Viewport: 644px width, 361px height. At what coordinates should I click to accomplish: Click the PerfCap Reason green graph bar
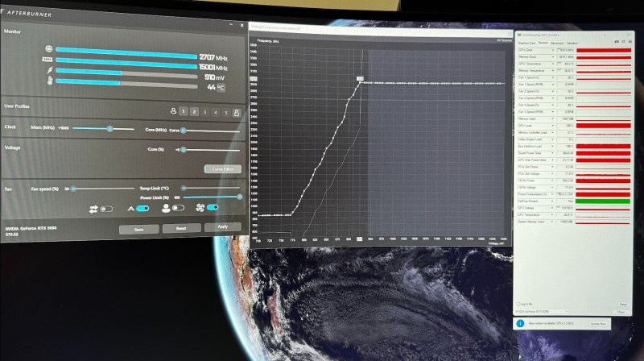coord(602,201)
